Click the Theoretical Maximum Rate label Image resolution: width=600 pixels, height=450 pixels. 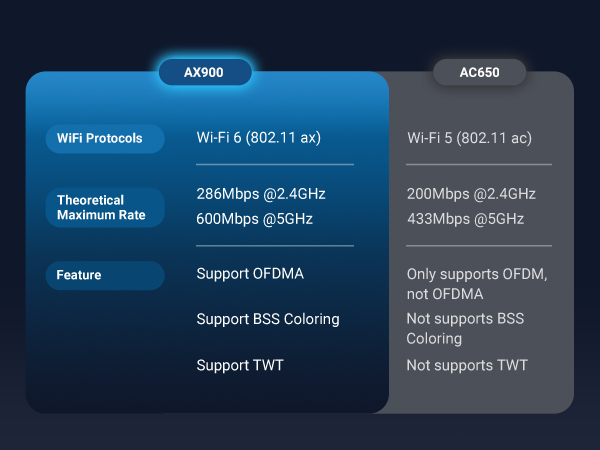point(105,207)
